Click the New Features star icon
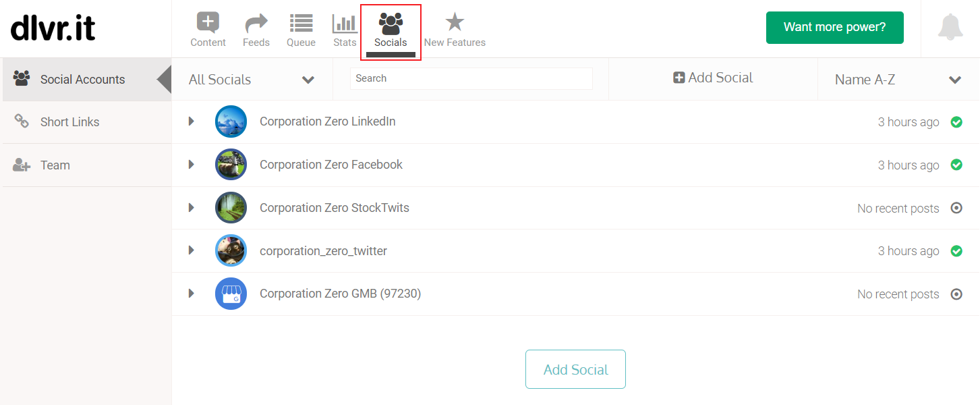Screen dimensions: 980x405 click(x=455, y=23)
